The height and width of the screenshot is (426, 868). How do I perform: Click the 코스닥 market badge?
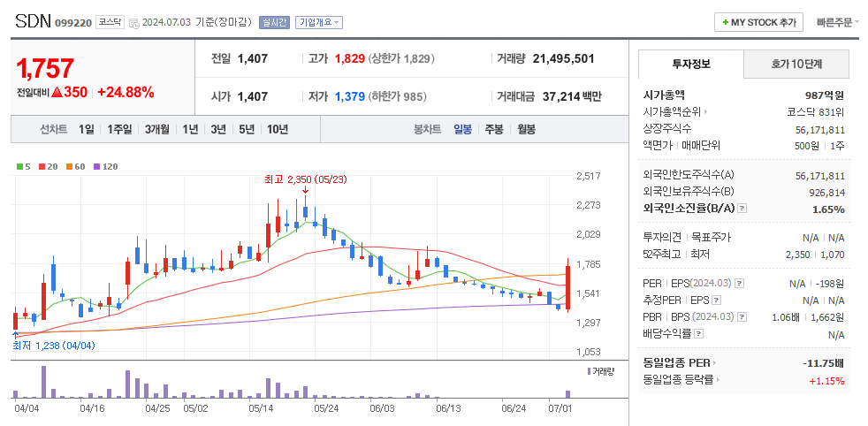[x=110, y=22]
